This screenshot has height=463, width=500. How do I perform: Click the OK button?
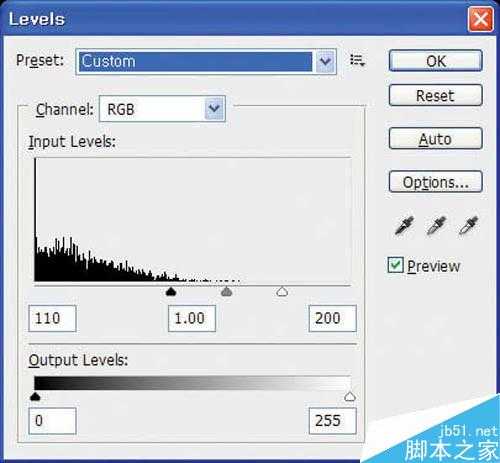pyautogui.click(x=436, y=61)
